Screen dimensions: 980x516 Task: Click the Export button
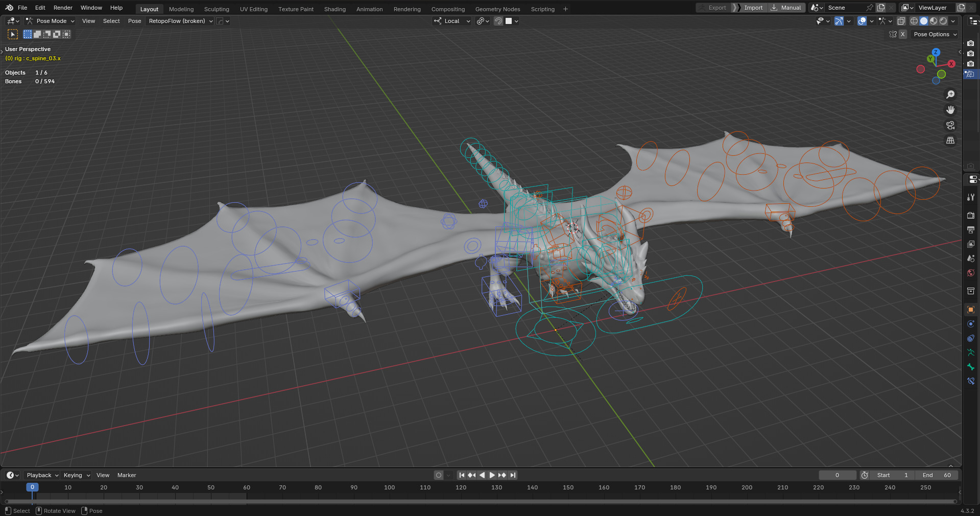coord(713,8)
